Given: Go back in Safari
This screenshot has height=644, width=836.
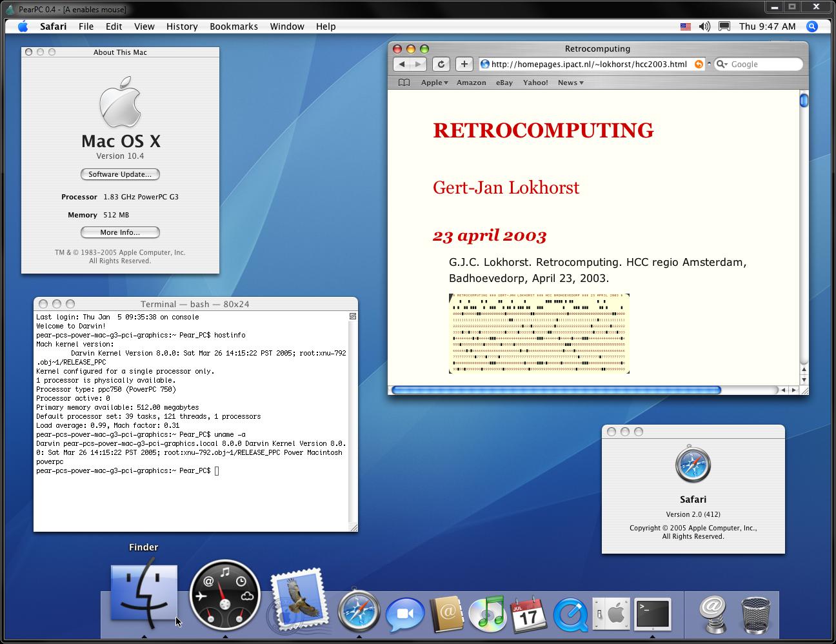Looking at the screenshot, I should point(402,64).
